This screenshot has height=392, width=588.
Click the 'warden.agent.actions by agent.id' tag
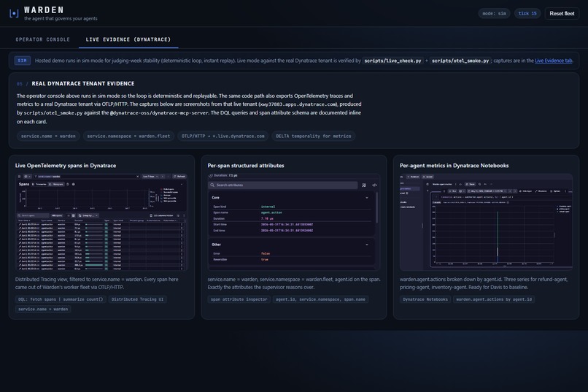494,299
